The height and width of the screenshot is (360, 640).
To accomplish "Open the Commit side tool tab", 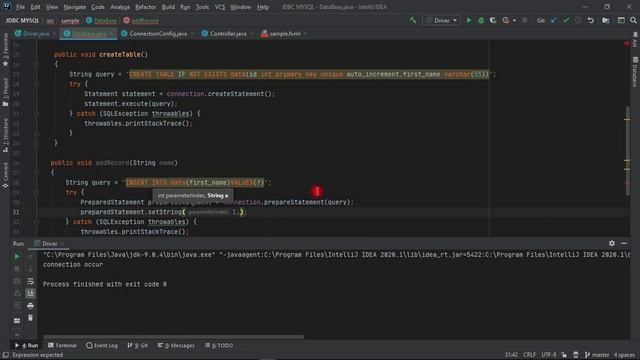I will pyautogui.click(x=5, y=176).
